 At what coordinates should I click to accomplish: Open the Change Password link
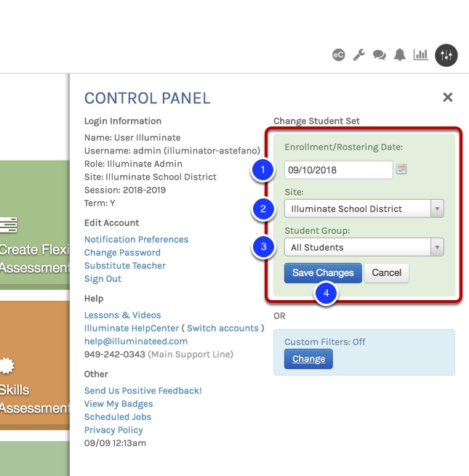(122, 253)
